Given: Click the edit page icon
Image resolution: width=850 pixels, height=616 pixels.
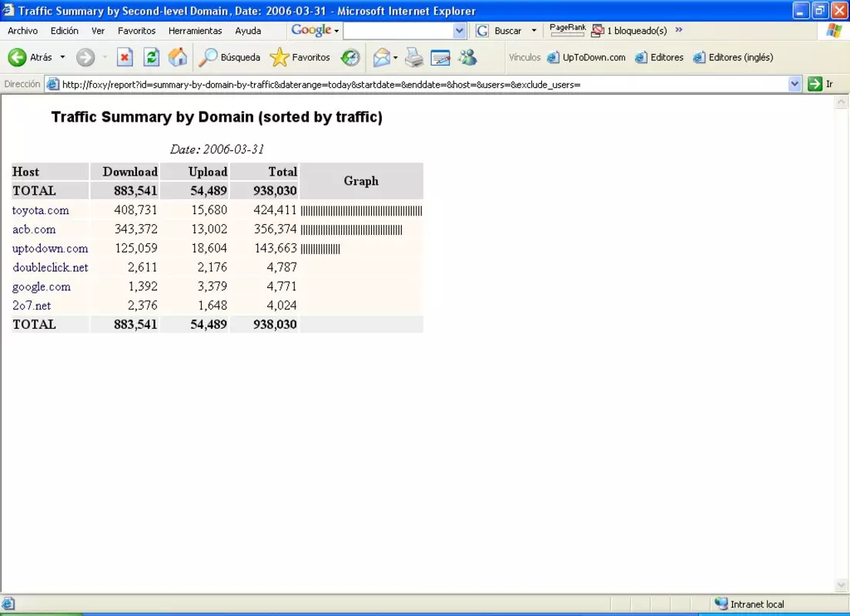Looking at the screenshot, I should pyautogui.click(x=440, y=57).
